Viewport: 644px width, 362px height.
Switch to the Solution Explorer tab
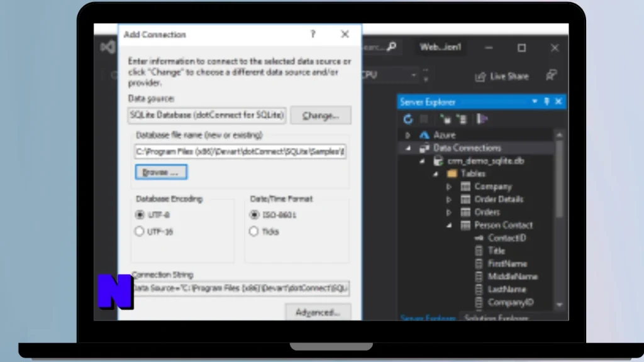pyautogui.click(x=496, y=317)
